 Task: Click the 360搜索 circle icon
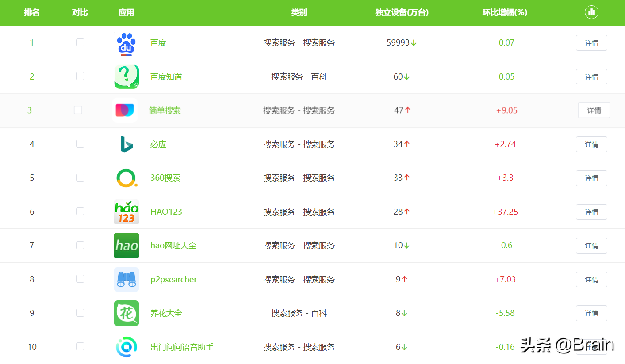[x=127, y=178]
